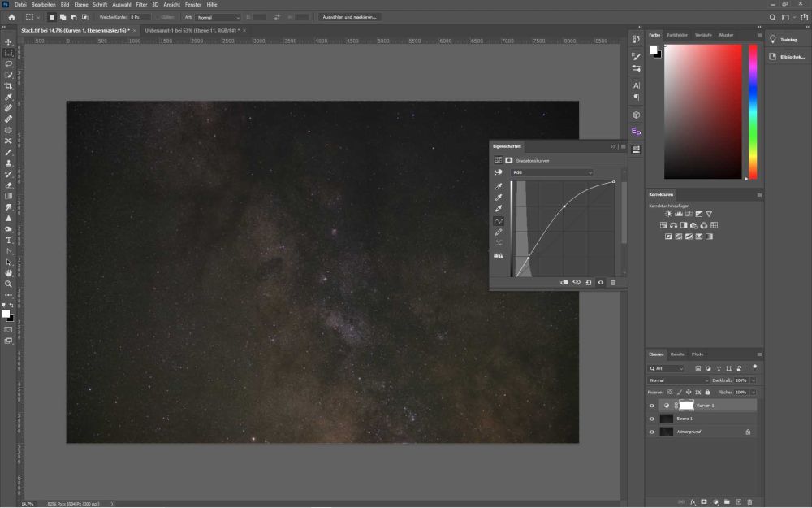Toggle visibility of the Kurven 1 layer

(x=650, y=405)
